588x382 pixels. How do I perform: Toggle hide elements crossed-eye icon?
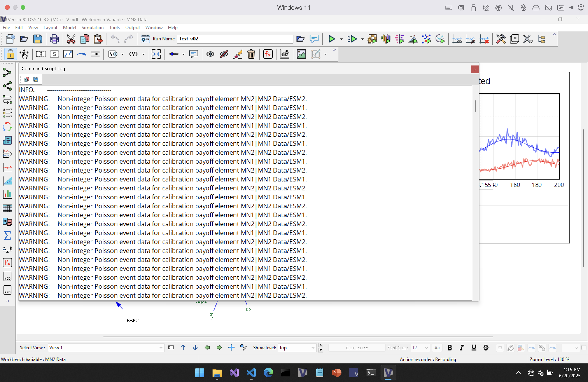click(224, 54)
